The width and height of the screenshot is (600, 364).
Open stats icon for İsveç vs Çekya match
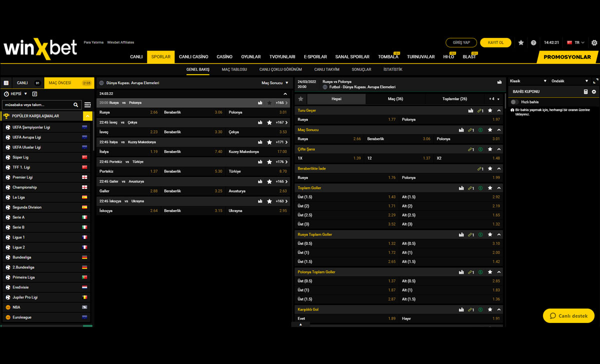(260, 122)
